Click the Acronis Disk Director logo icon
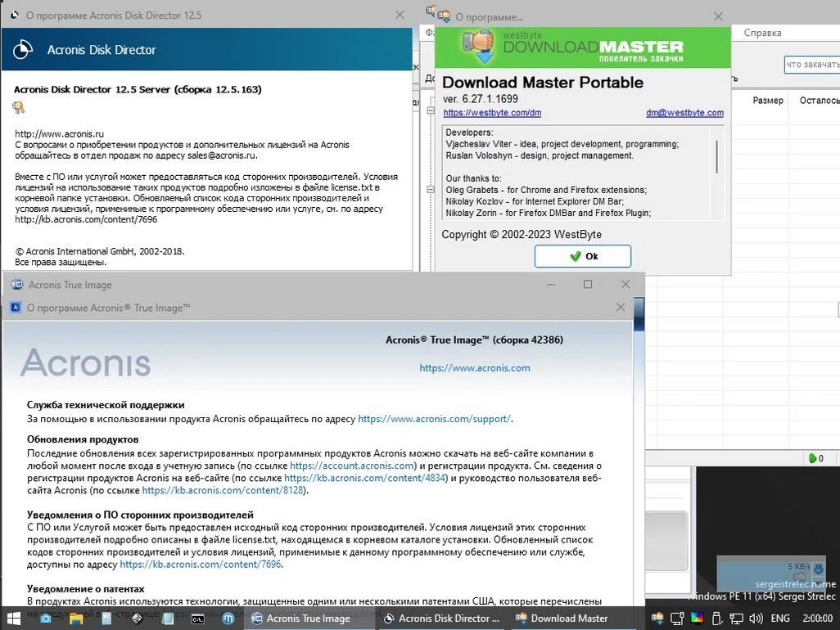Viewport: 840px width, 630px height. click(x=22, y=50)
